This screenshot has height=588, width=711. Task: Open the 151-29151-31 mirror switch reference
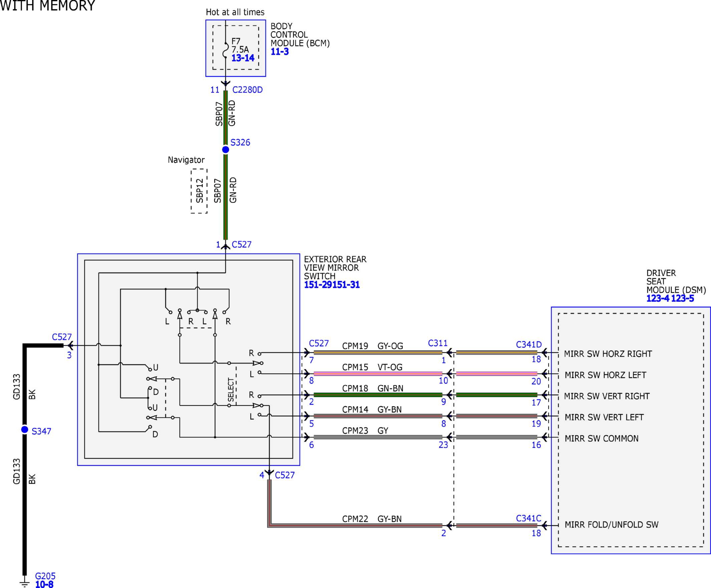(x=332, y=285)
